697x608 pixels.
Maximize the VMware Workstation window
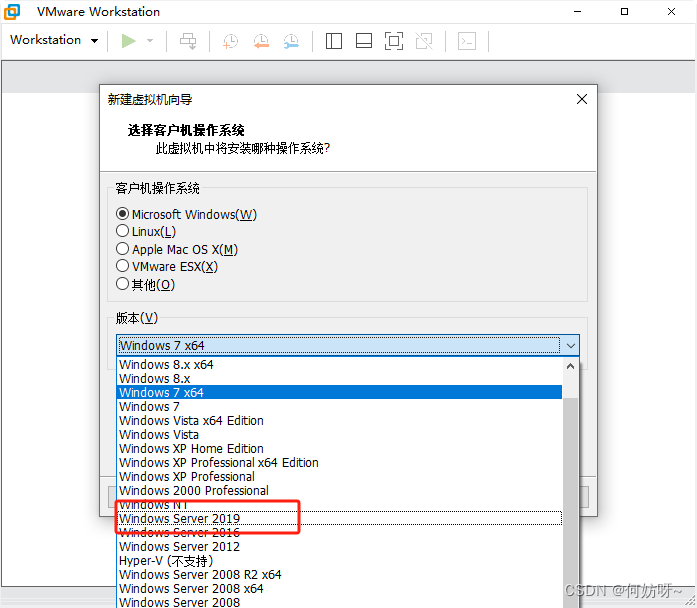624,12
